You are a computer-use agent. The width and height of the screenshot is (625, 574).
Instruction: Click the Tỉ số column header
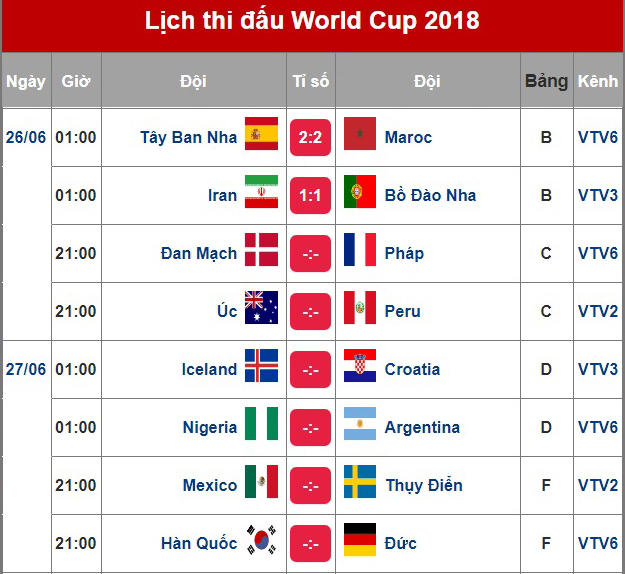click(x=310, y=81)
